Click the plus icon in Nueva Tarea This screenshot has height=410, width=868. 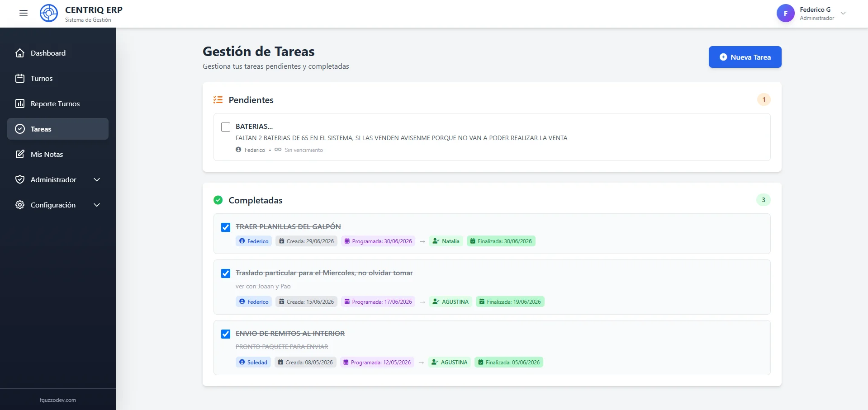coord(723,57)
